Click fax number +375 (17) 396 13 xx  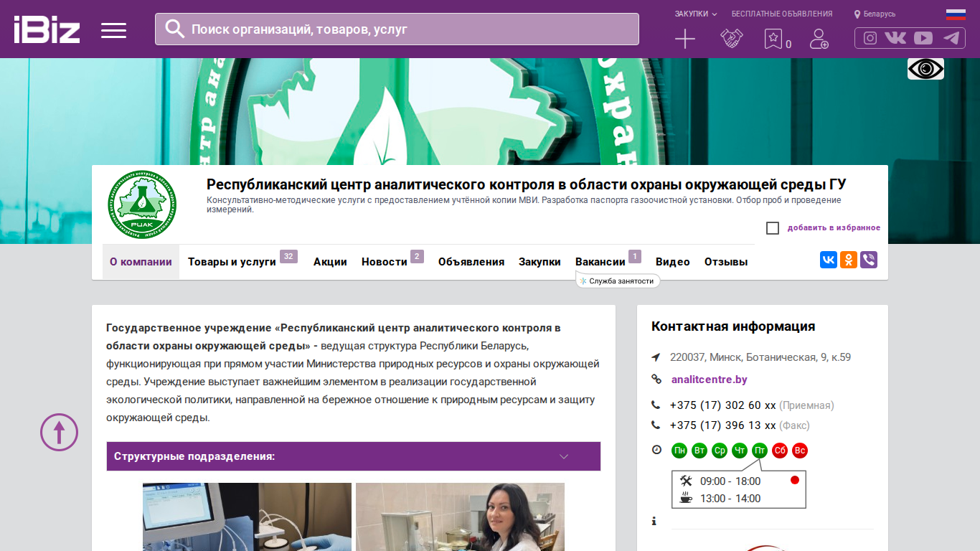tap(723, 425)
